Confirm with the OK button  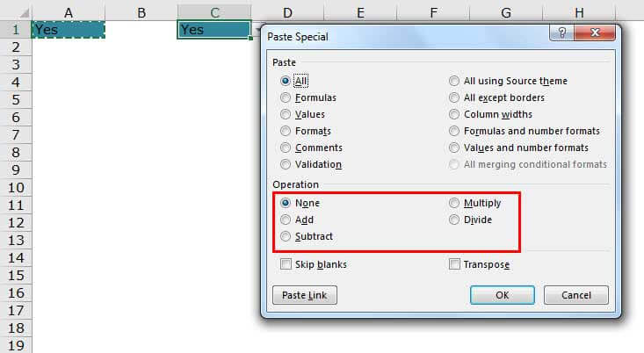pos(502,295)
